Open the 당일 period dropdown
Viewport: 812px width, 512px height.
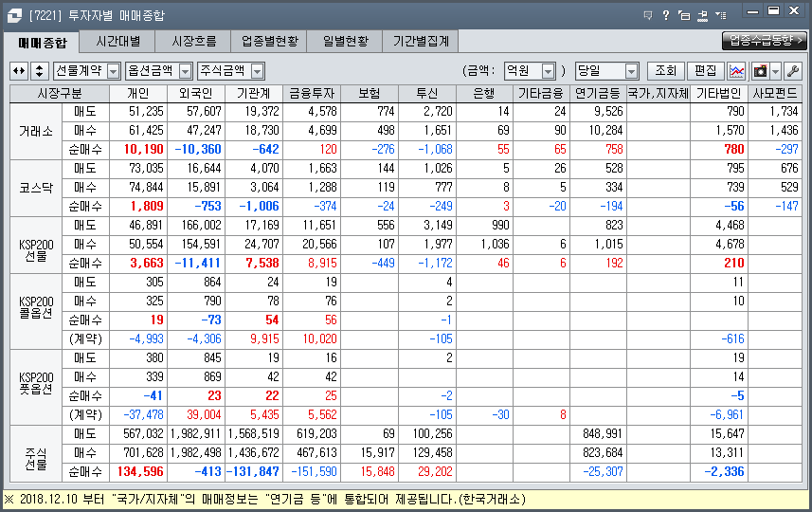631,71
